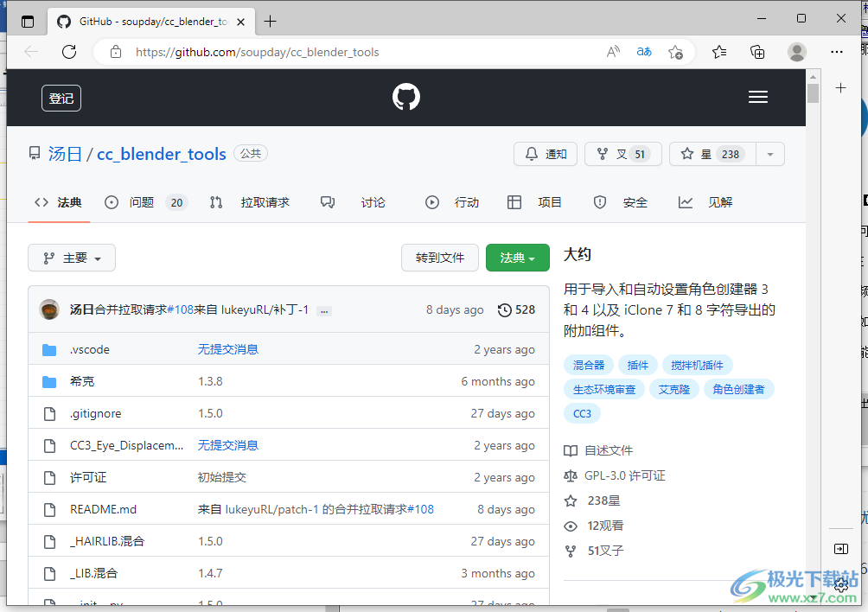The height and width of the screenshot is (612, 868).
Task: Open the 讨论 discussions tab
Action: point(353,202)
